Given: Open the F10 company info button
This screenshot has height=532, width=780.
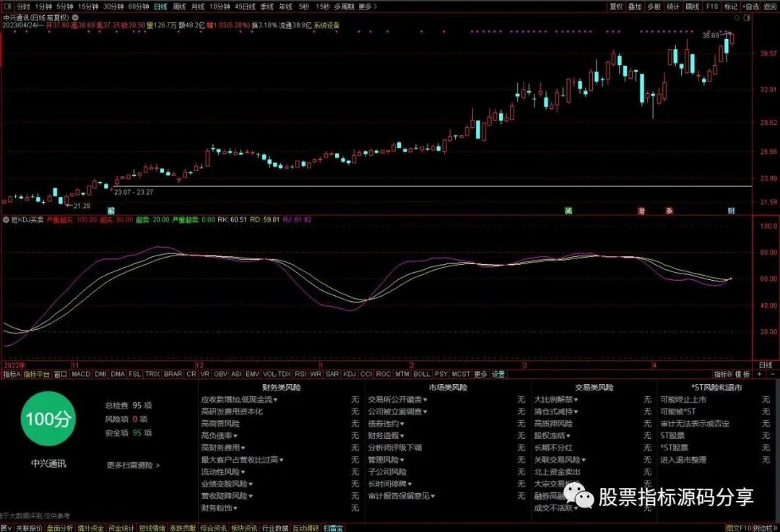Looking at the screenshot, I should click(712, 6).
